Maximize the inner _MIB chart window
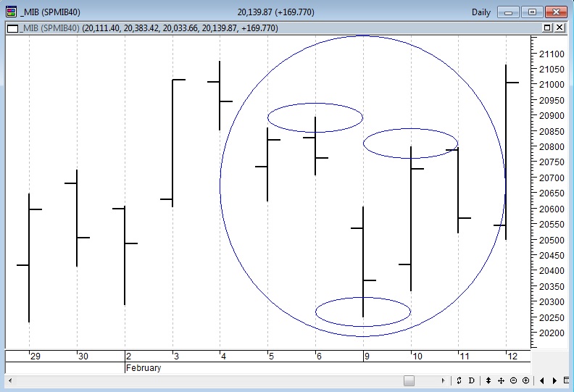574x392 pixels. (546, 28)
